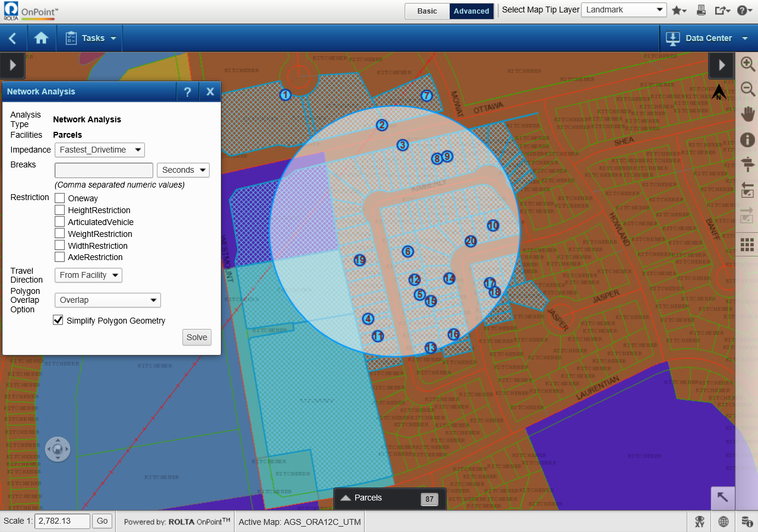This screenshot has height=532, width=758.
Task: Click the zoom in magnifier tool
Action: pyautogui.click(x=747, y=64)
